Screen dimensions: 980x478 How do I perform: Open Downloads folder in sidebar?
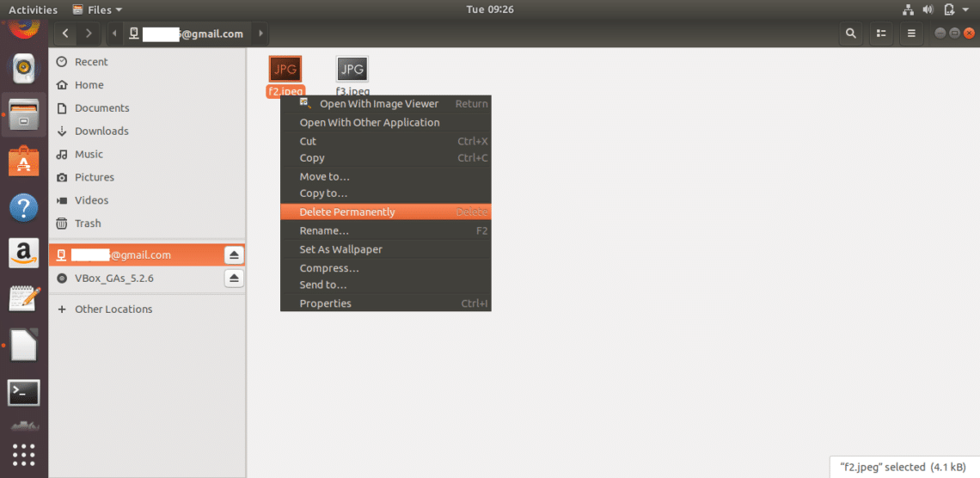pyautogui.click(x=147, y=132)
